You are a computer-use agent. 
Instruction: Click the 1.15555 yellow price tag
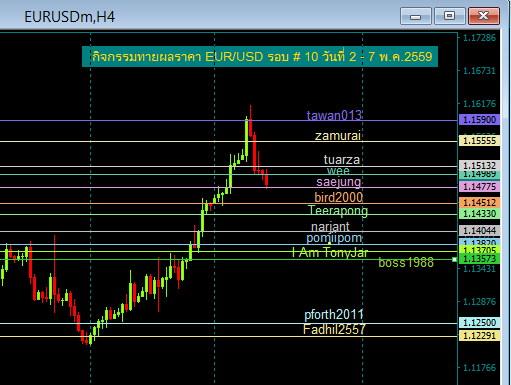pos(479,141)
